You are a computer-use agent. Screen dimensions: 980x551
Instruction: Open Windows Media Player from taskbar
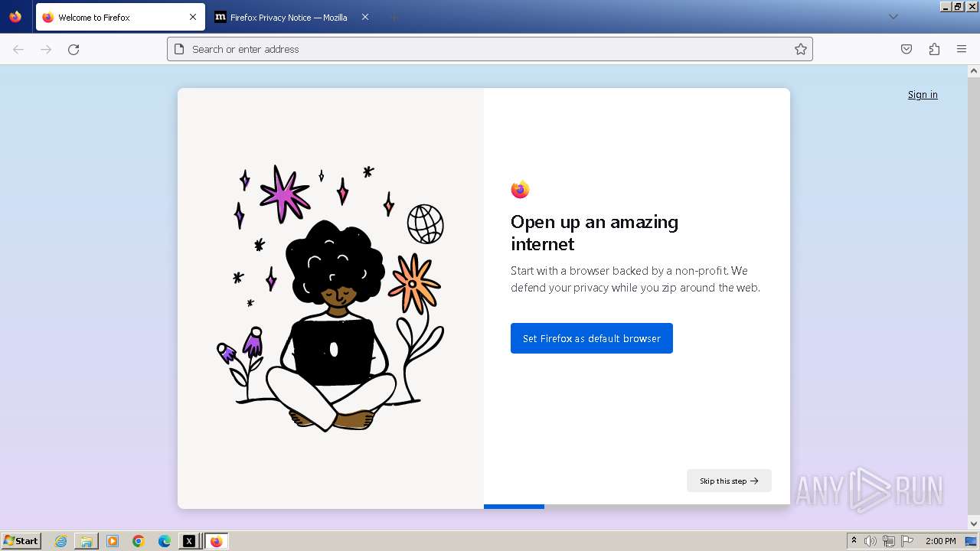(x=113, y=541)
